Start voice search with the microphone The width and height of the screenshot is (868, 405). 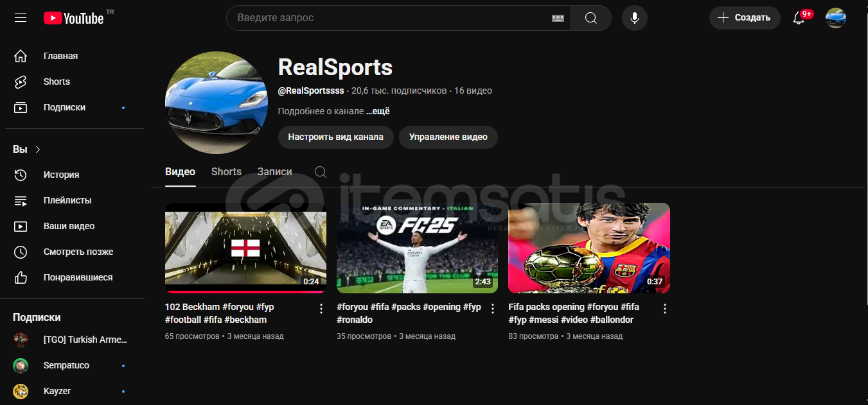(635, 18)
